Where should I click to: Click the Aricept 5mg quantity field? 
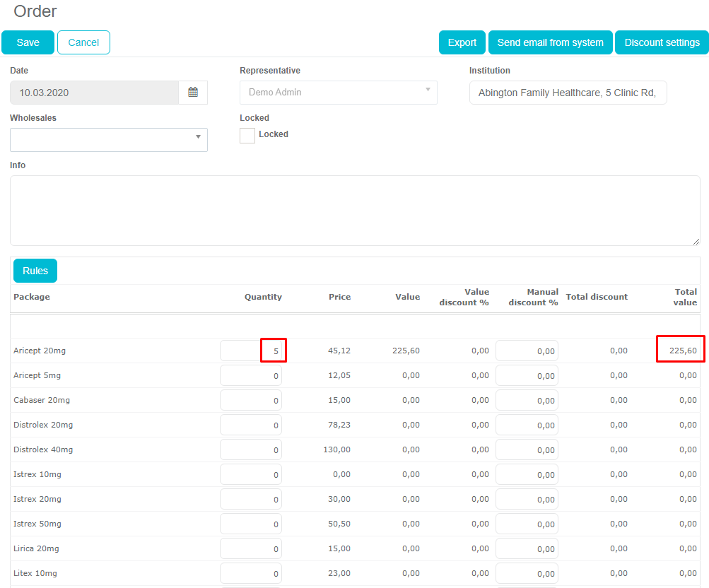[x=251, y=375]
